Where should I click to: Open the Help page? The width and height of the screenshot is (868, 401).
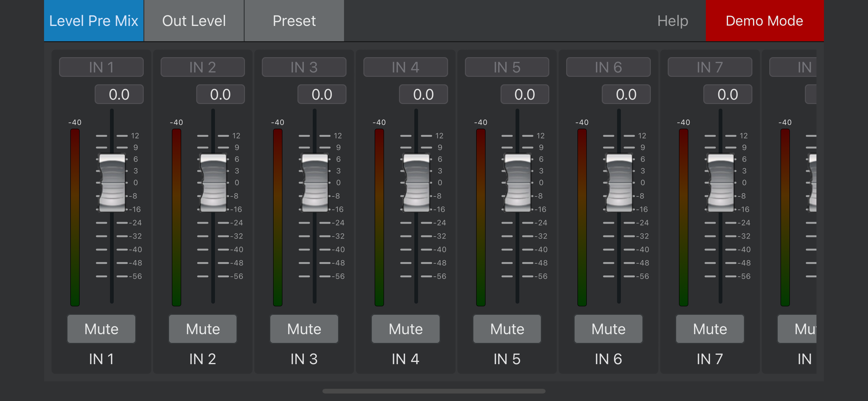673,21
